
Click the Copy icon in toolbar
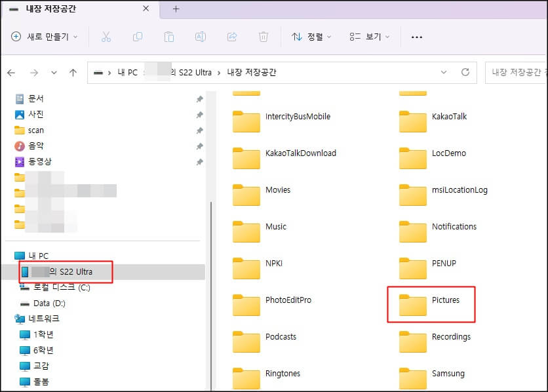tap(138, 37)
